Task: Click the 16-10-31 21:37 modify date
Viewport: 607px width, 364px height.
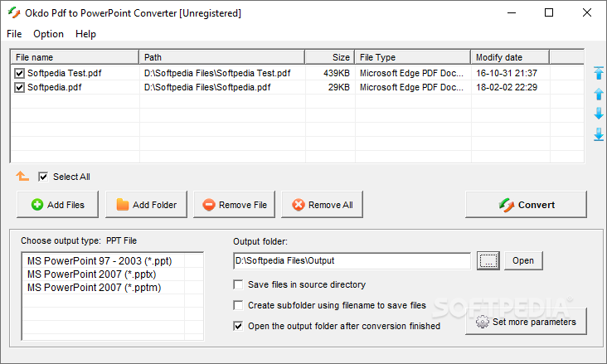Action: coord(507,73)
